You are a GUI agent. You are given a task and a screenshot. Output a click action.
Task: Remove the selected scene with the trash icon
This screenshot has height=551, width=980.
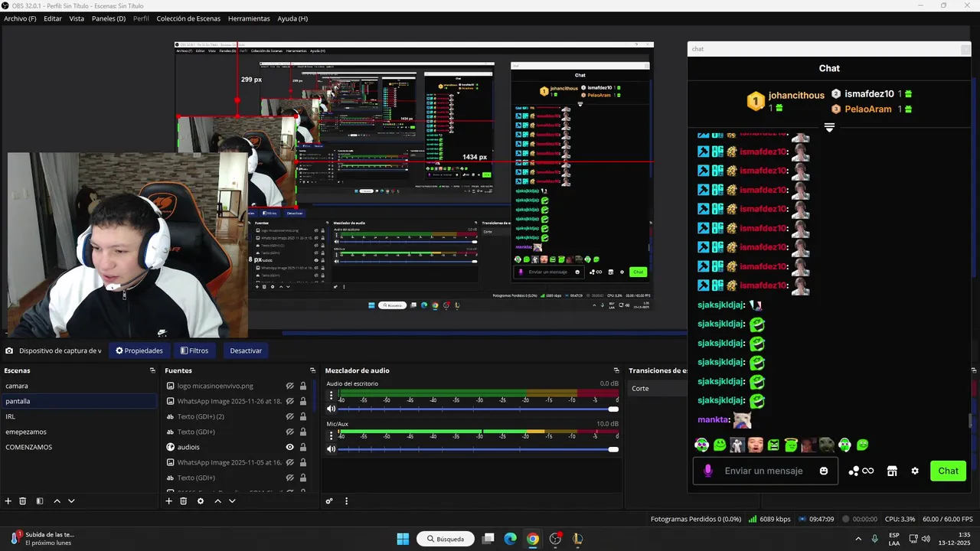(x=23, y=501)
